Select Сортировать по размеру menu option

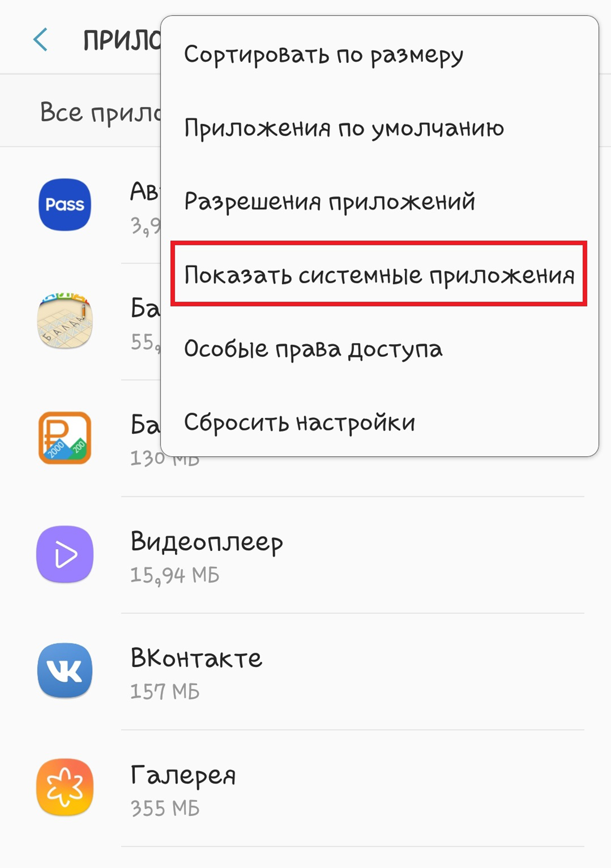click(380, 55)
